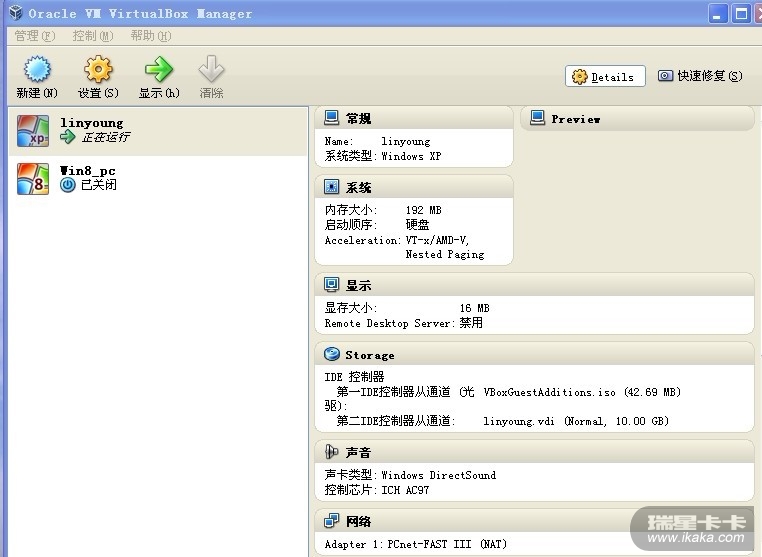
Task: Click the VirtualBox cube icon in title bar
Action: [x=16, y=13]
